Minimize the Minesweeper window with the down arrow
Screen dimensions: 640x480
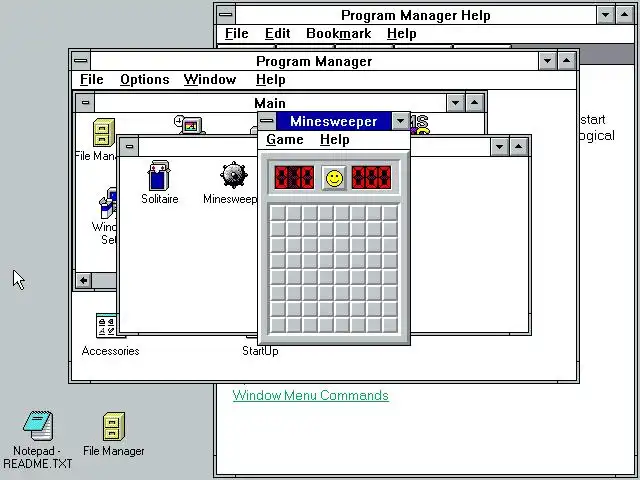(400, 121)
